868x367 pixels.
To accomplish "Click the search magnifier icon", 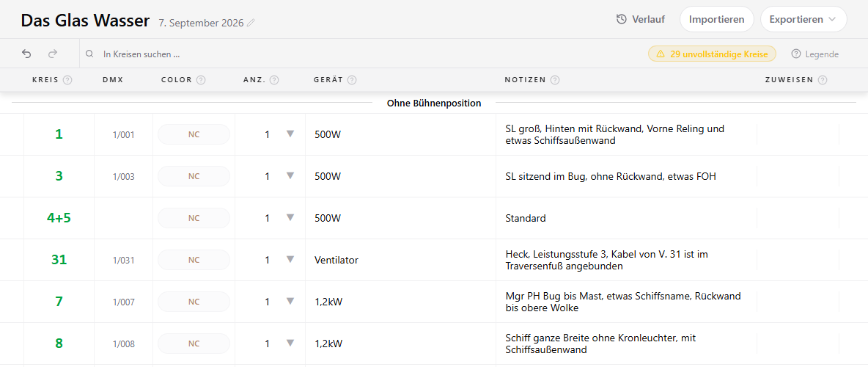I will 89,54.
